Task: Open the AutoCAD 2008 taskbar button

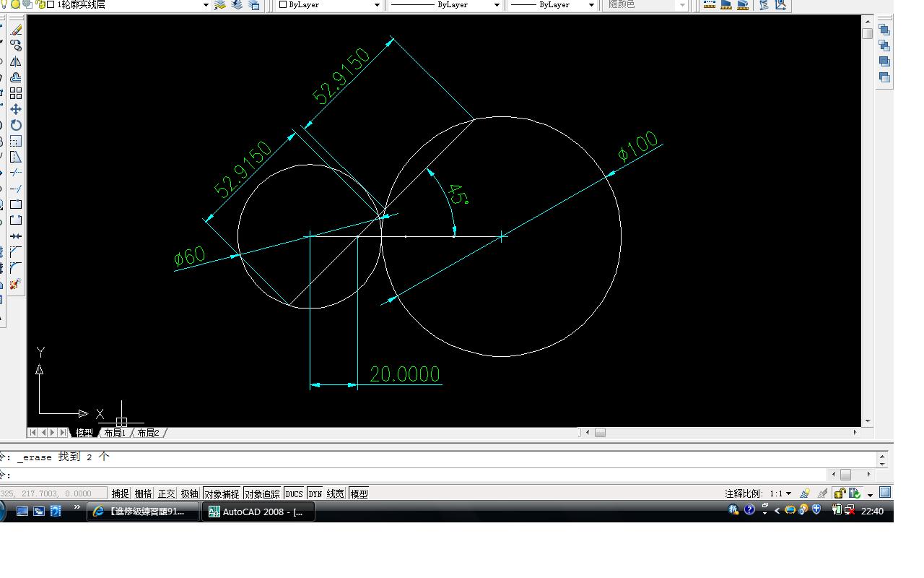Action: 258,512
